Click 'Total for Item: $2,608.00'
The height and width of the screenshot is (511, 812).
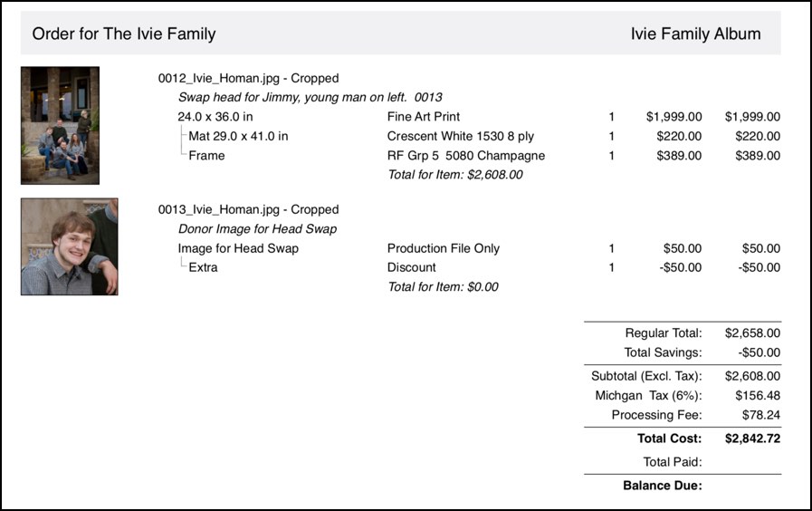tap(455, 175)
